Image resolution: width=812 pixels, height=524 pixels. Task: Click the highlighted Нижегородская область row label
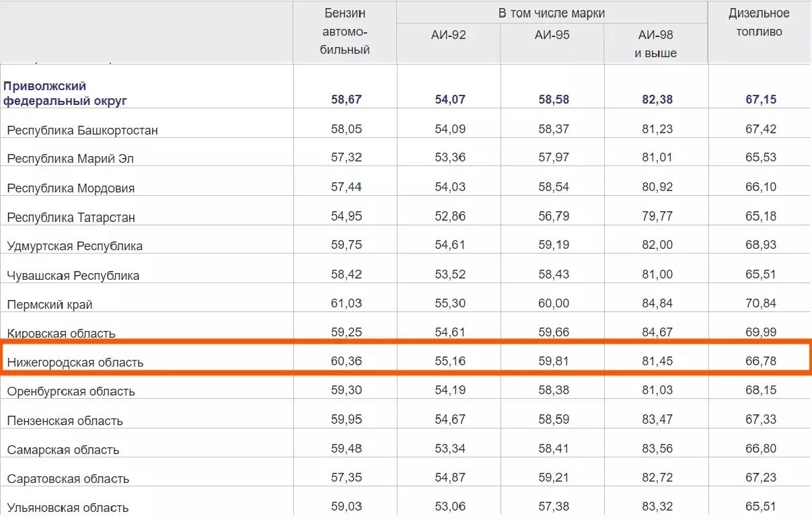(x=75, y=363)
